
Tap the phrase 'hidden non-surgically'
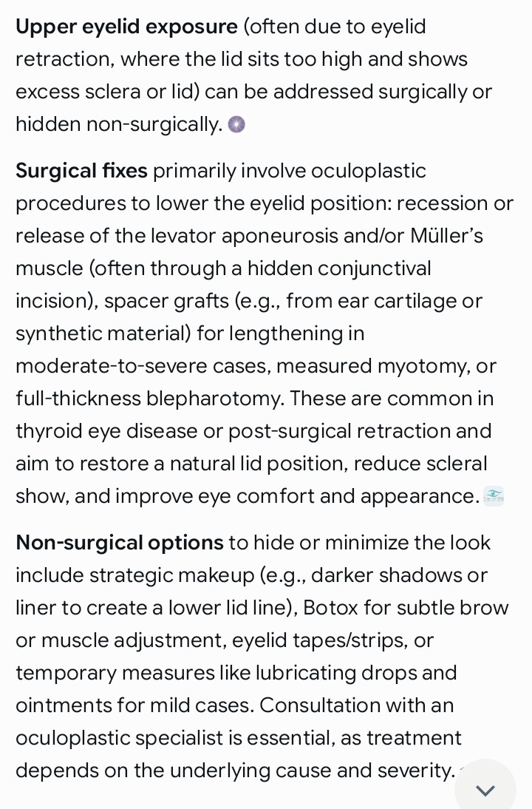(x=117, y=124)
